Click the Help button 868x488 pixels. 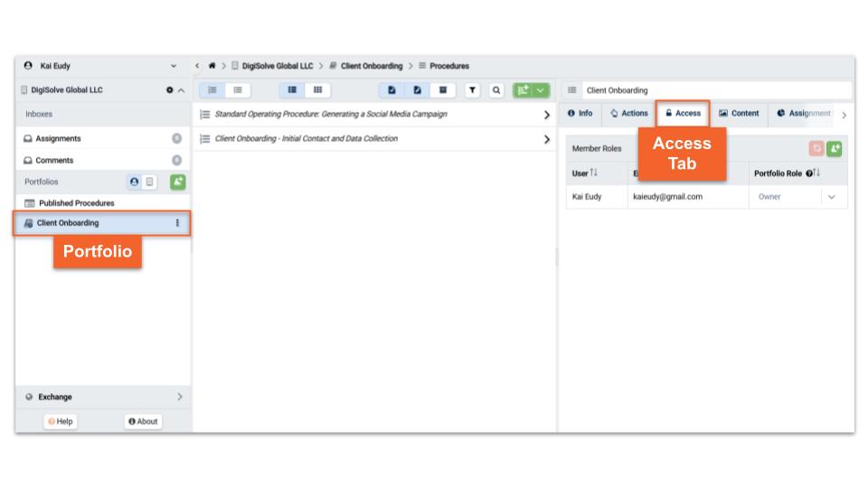61,422
